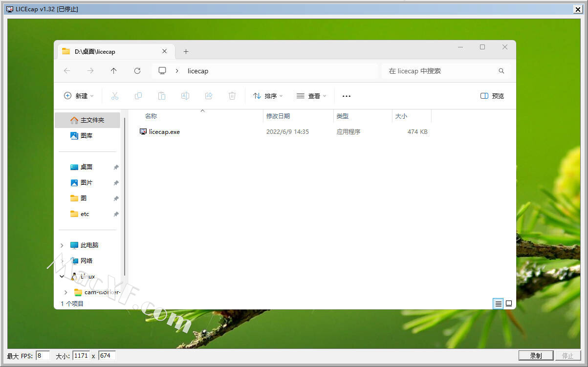Click the licecap.exe file icon
Image resolution: width=588 pixels, height=367 pixels.
point(143,131)
